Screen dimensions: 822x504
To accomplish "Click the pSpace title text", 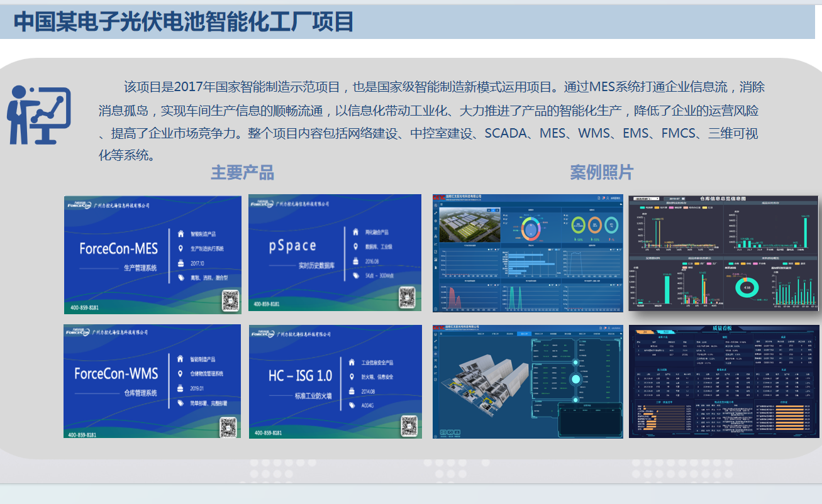I will click(x=293, y=246).
